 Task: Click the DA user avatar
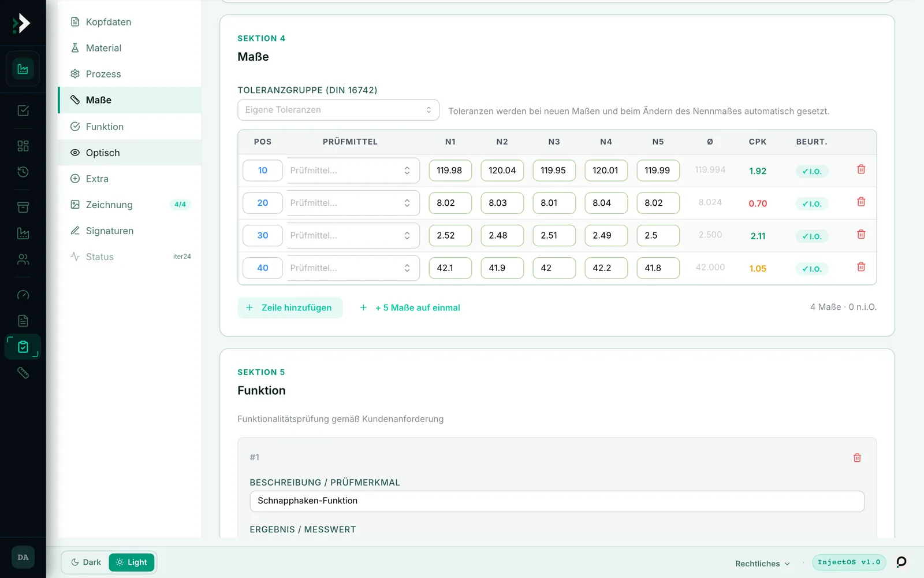[x=23, y=557]
